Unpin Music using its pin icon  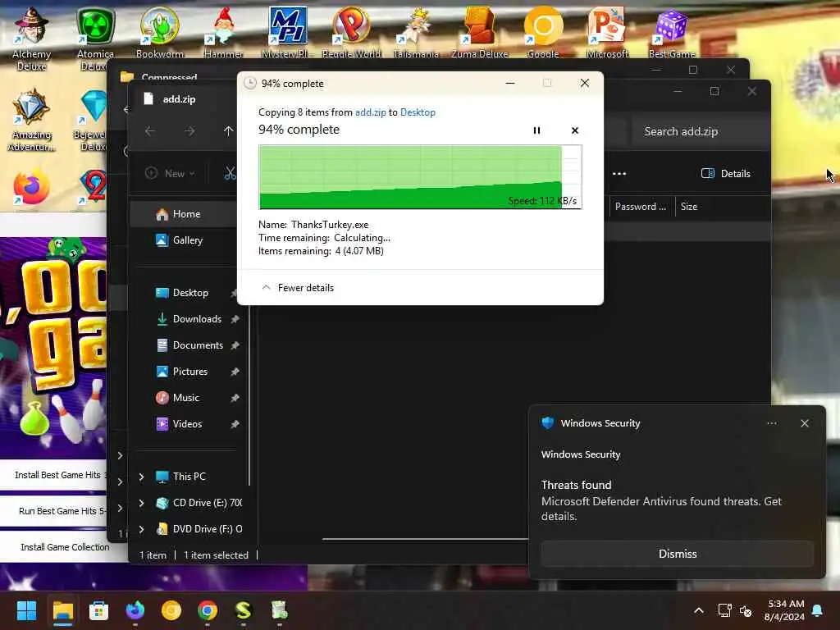tap(235, 398)
